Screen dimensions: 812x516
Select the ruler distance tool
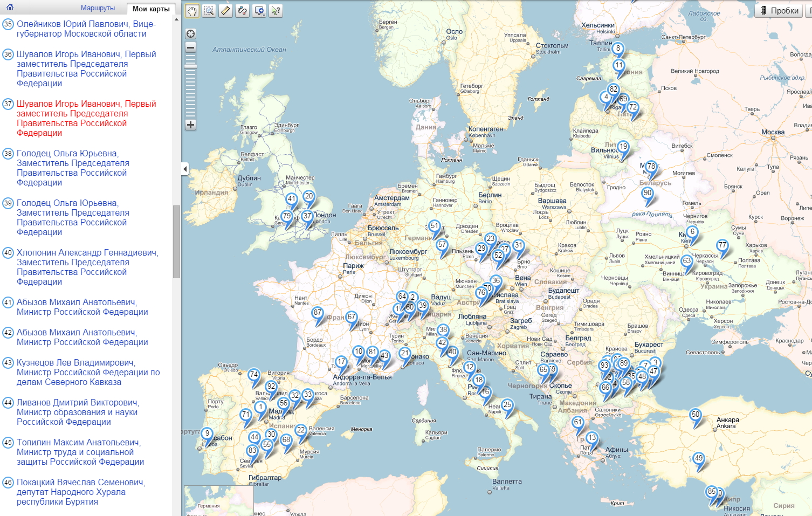[225, 11]
